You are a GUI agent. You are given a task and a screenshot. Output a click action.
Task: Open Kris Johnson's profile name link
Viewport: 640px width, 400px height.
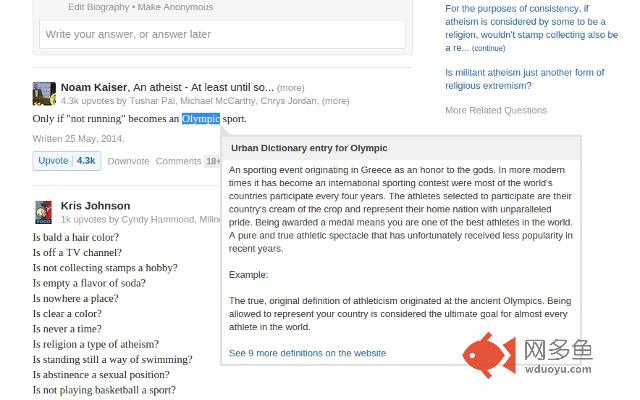[96, 206]
